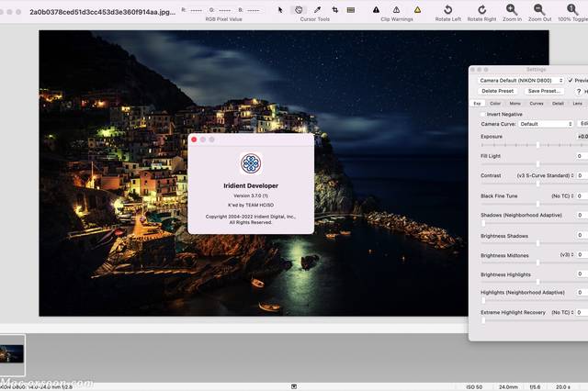Open Brightness Midtones v3 dropdown
Viewport: 588px width, 391px height.
tap(567, 254)
